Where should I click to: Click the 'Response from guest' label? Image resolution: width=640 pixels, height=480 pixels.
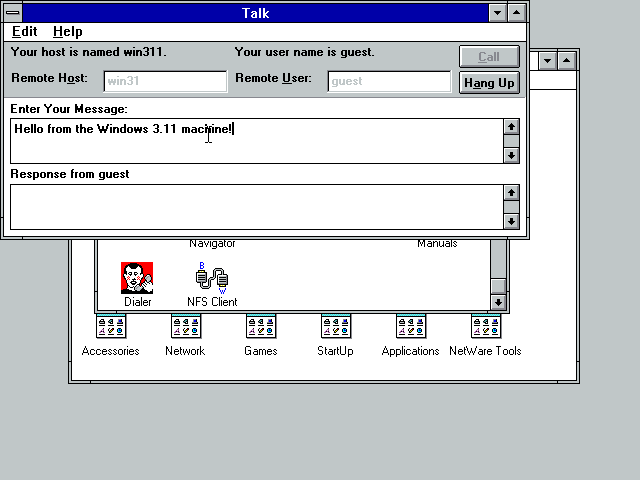(x=70, y=174)
